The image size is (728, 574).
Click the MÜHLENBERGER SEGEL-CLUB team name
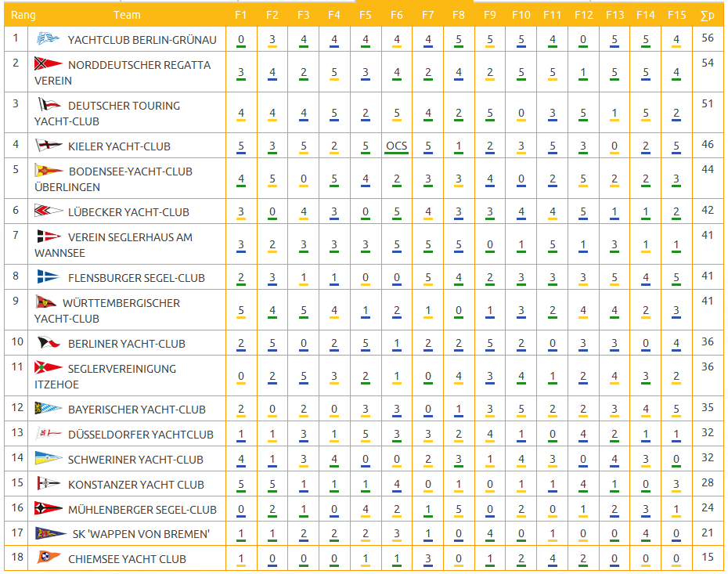[x=142, y=510]
